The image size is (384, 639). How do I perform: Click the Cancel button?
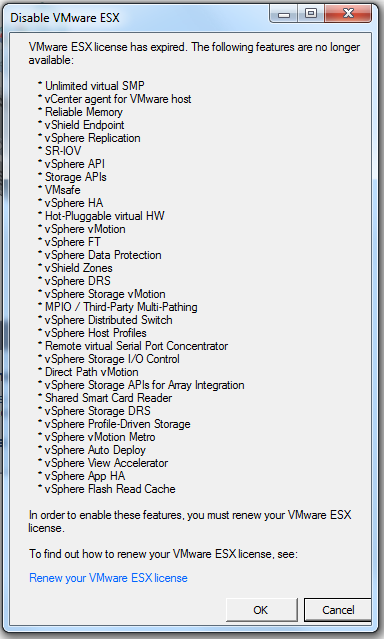(338, 610)
